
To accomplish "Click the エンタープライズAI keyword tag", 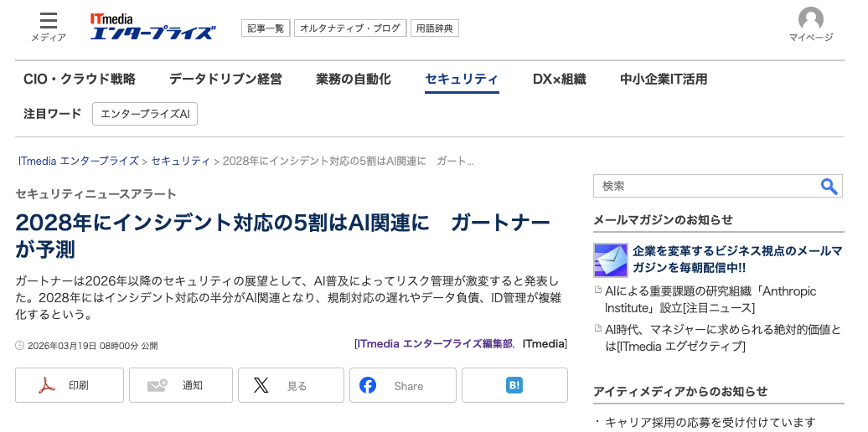I will coord(145,114).
